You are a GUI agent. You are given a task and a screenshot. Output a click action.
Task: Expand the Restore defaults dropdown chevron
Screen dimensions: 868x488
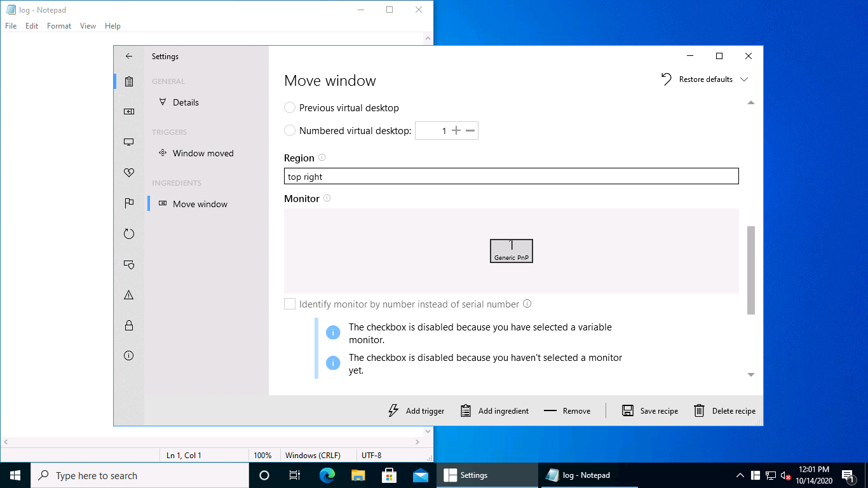pos(744,79)
